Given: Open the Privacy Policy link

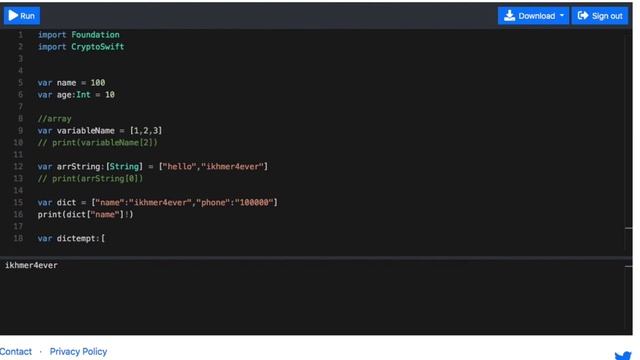Looking at the screenshot, I should (x=78, y=351).
